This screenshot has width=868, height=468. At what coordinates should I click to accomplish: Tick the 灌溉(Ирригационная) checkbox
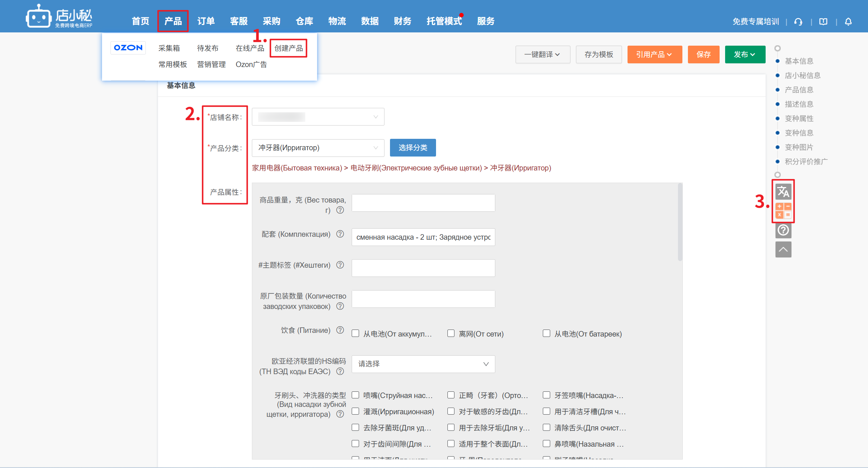click(x=355, y=411)
